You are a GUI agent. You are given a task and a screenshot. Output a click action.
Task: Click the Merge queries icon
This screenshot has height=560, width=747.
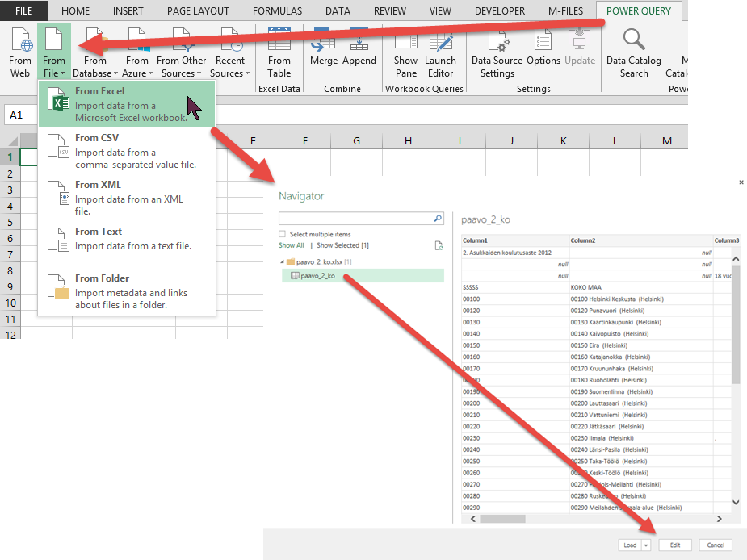323,48
